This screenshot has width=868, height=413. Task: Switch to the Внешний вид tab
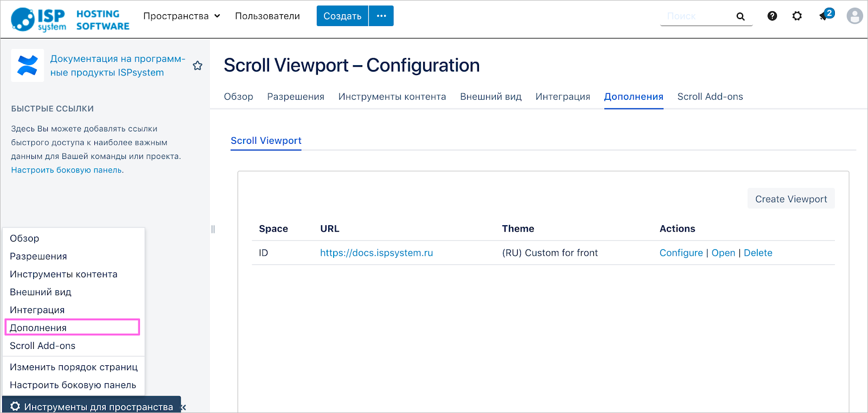coord(491,97)
